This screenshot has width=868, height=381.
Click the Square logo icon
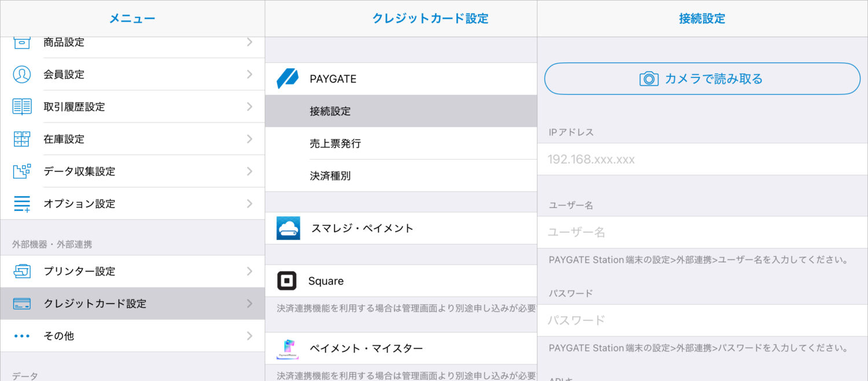287,281
